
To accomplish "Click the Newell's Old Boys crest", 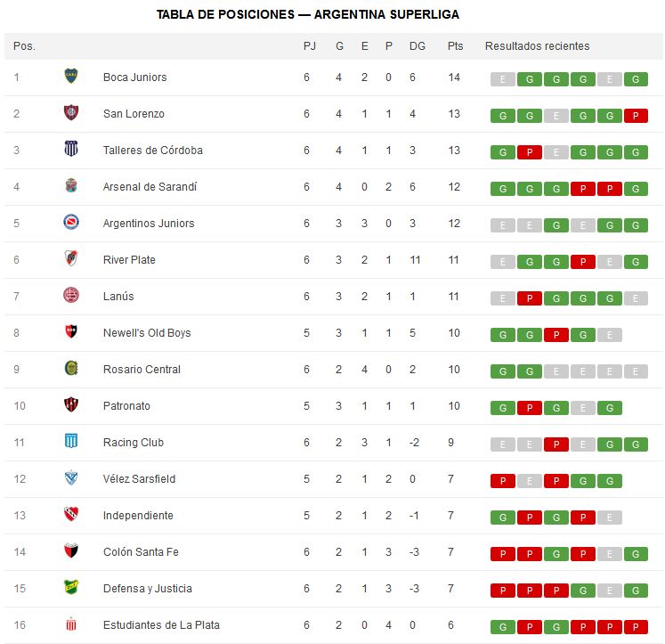I will 71,331.
